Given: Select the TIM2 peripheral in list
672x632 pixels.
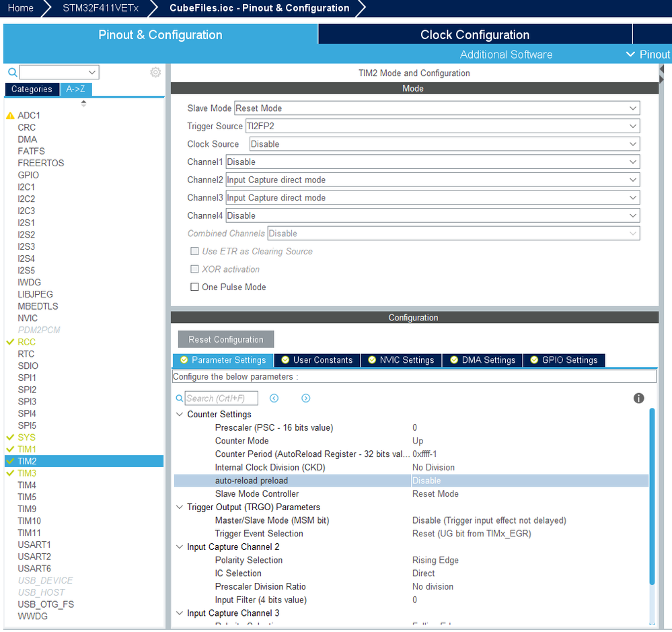Looking at the screenshot, I should point(84,461).
